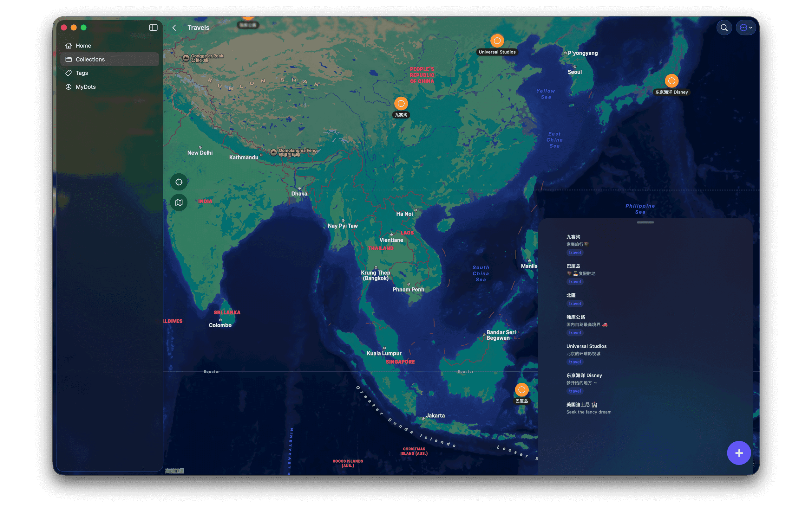Click the plus button to add a new dot
This screenshot has height=507, width=812.
coord(739,453)
